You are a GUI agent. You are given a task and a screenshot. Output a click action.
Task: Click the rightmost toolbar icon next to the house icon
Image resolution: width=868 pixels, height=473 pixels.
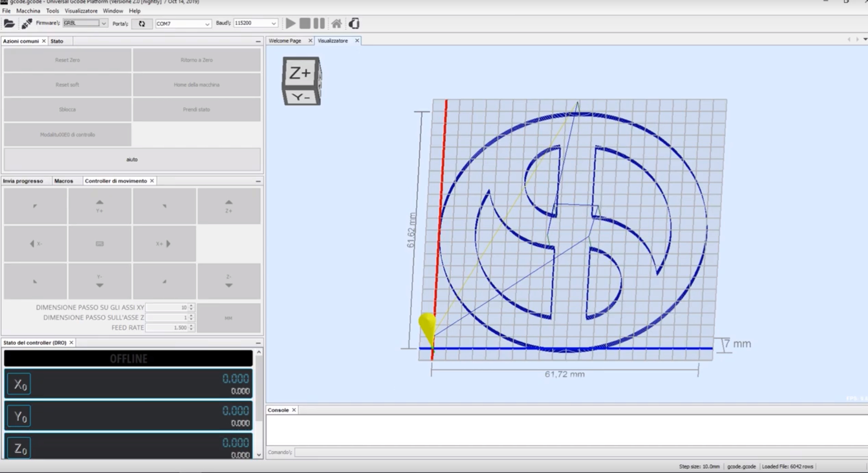[x=354, y=24]
